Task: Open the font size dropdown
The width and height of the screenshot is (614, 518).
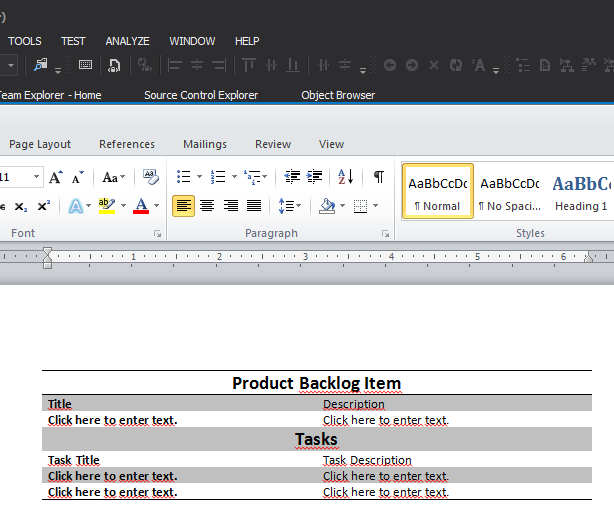Action: click(37, 177)
